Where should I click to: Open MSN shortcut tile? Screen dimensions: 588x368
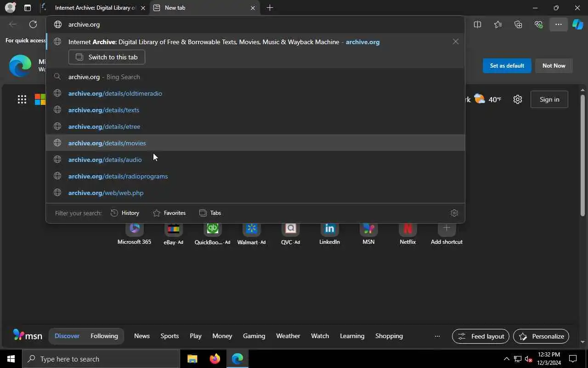pyautogui.click(x=368, y=234)
